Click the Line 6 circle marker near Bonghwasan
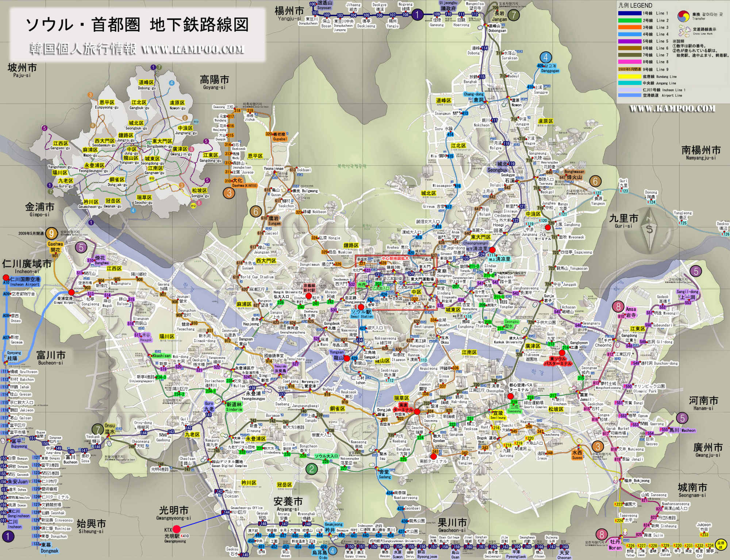Screen dimensions: 730x560 click(596, 181)
